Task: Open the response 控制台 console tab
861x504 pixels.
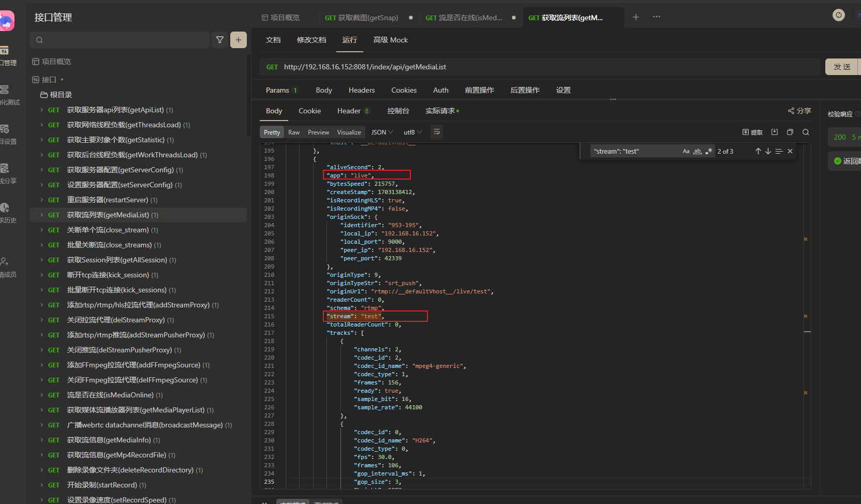Action: (398, 111)
